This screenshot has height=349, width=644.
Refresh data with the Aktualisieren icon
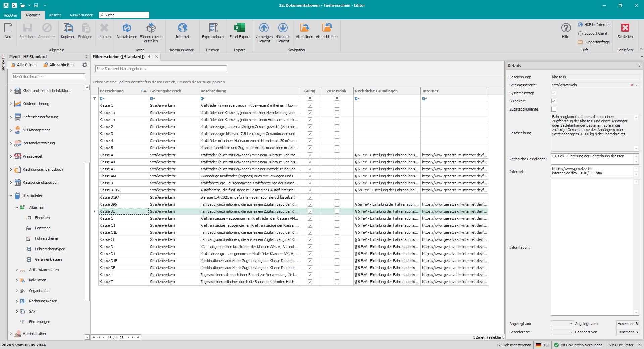[x=127, y=28]
